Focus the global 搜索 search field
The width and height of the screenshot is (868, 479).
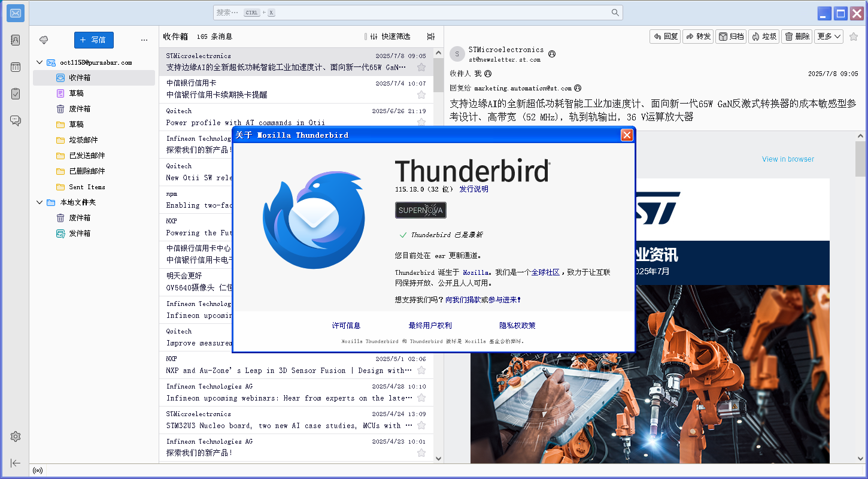click(x=418, y=13)
